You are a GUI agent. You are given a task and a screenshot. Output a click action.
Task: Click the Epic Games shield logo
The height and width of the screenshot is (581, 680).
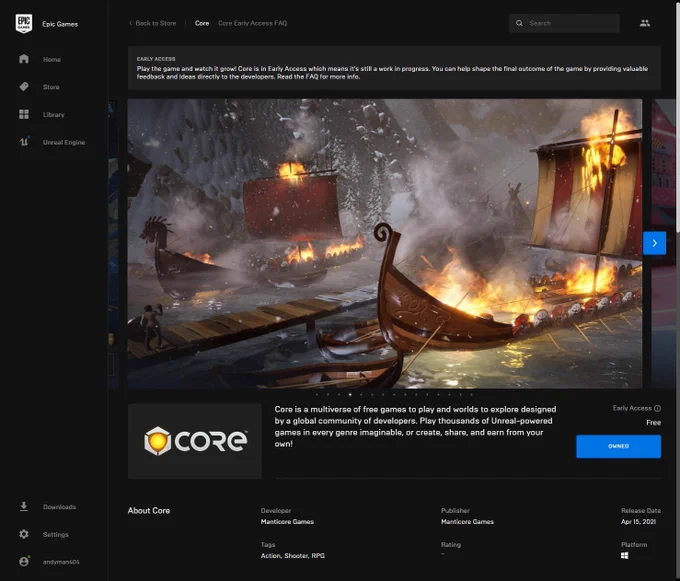coord(24,23)
